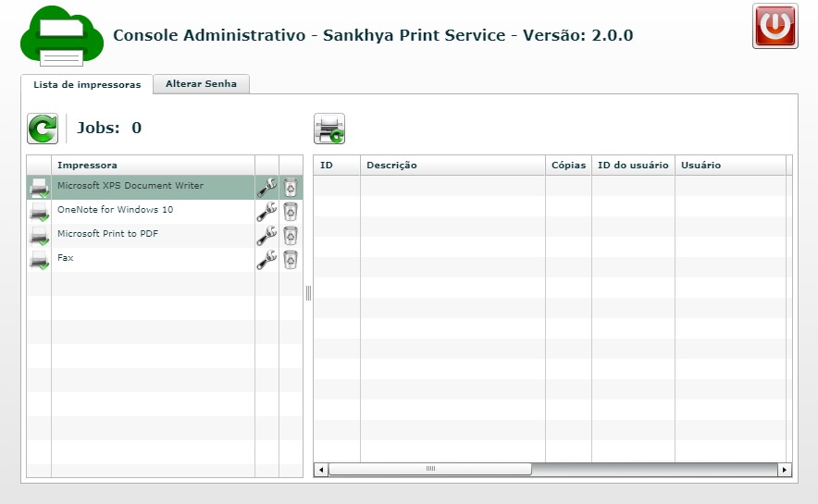Click the red power/logout button

point(775,26)
